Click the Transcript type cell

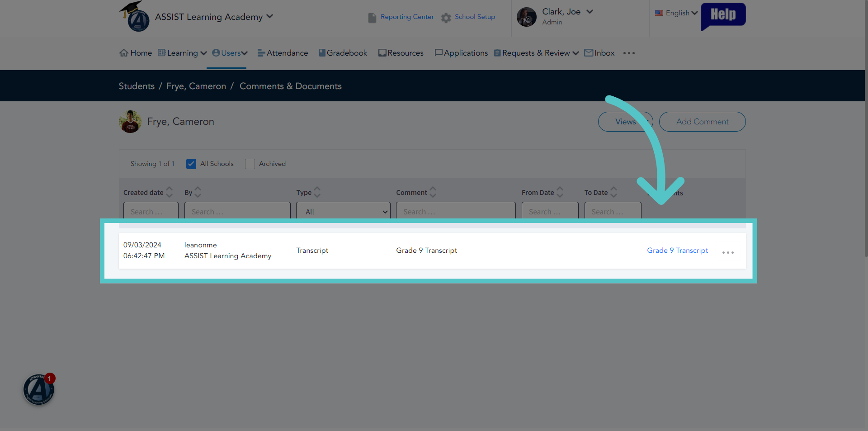click(312, 251)
